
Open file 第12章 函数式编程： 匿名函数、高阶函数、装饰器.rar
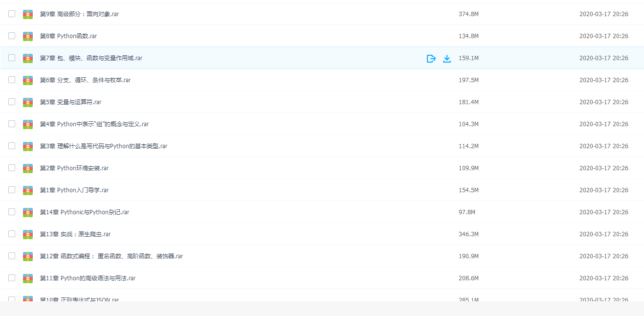point(111,256)
